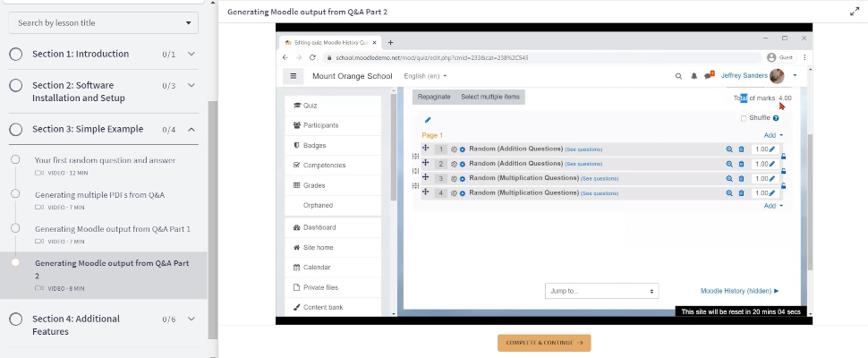Screen dimensions: 868x358
Task: Enable the Shuffle checkbox
Action: tap(744, 118)
